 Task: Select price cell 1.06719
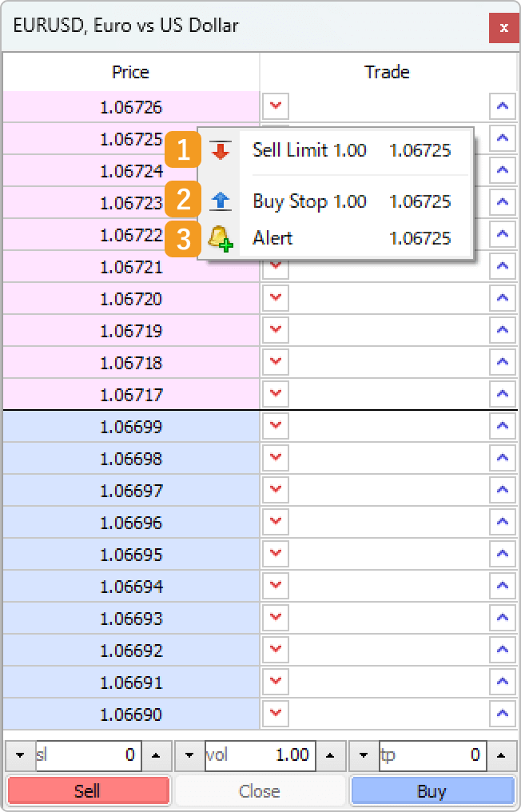(x=131, y=330)
